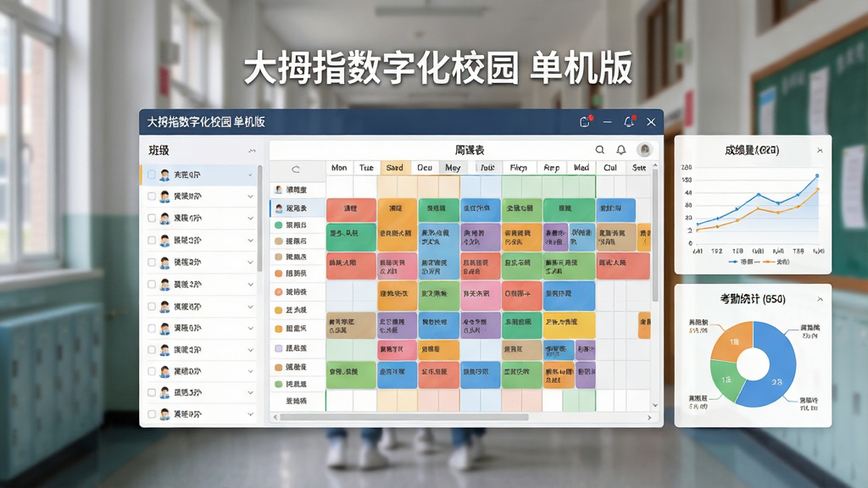
Task: Close the 成绩 line chart card
Action: [820, 151]
